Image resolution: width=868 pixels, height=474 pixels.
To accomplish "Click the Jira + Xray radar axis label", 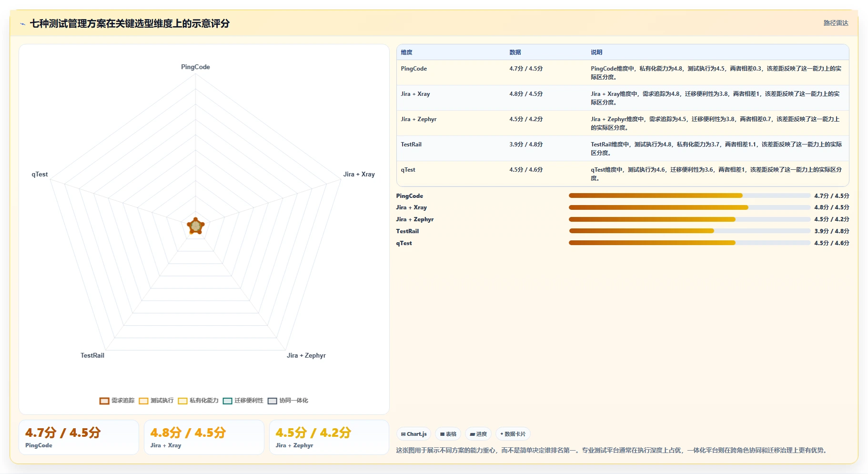I will 359,175.
